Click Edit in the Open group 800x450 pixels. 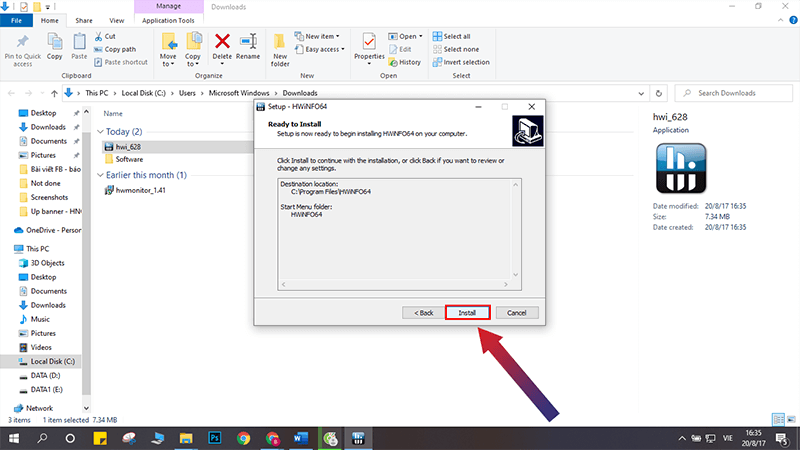pyautogui.click(x=400, y=49)
